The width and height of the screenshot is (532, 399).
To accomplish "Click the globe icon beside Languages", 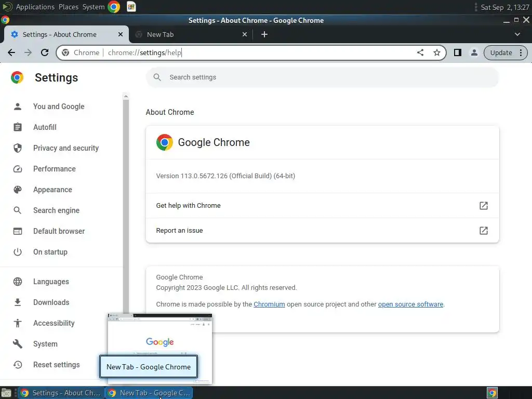I will (x=18, y=282).
